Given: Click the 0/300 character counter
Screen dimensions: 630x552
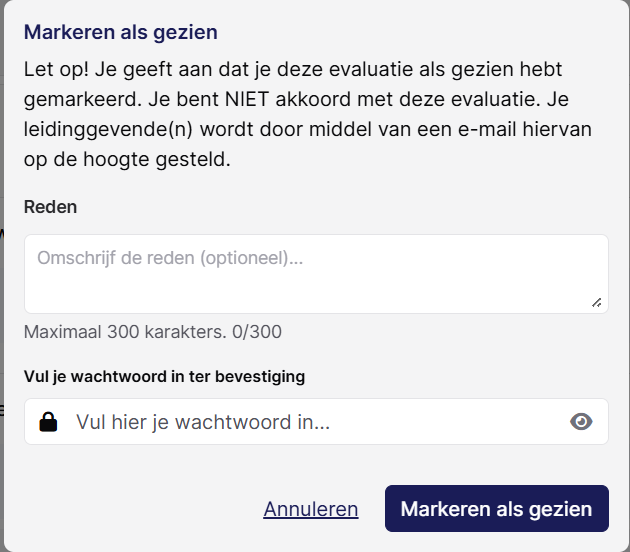Looking at the screenshot, I should click(257, 332).
